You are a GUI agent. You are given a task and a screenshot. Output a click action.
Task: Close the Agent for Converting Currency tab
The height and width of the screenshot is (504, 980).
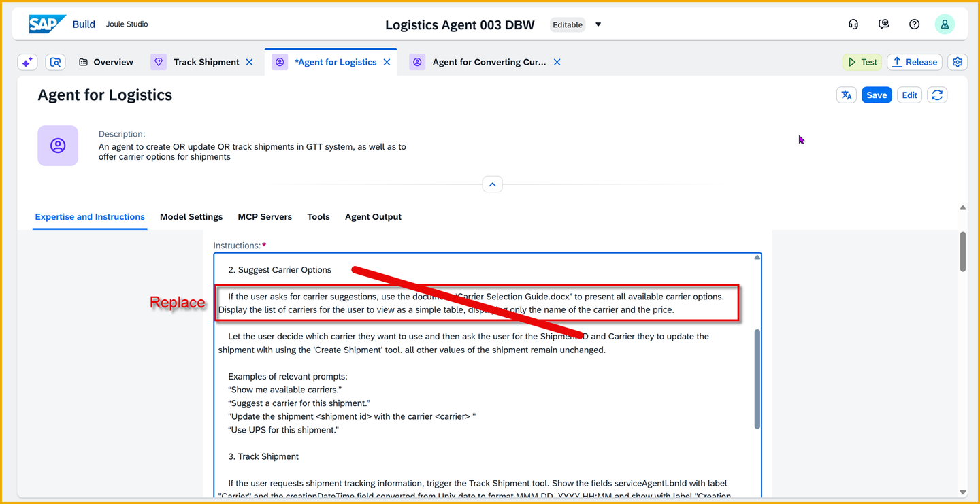coord(557,62)
